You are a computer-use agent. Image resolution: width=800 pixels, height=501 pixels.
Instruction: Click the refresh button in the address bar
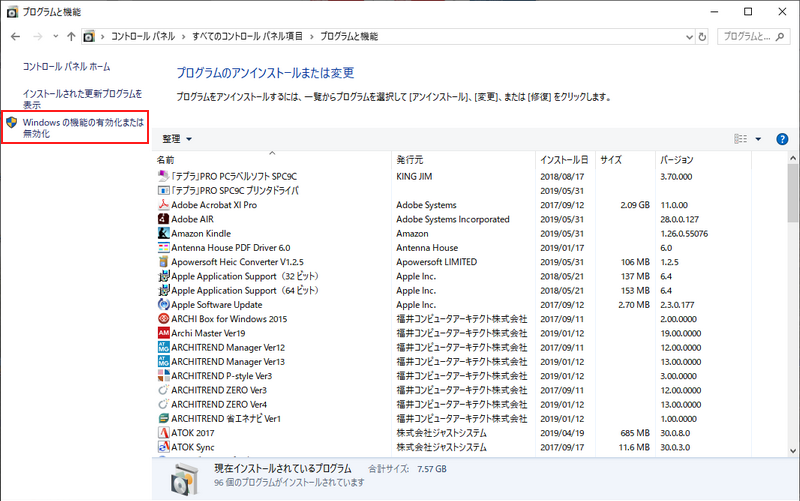pyautogui.click(x=703, y=37)
